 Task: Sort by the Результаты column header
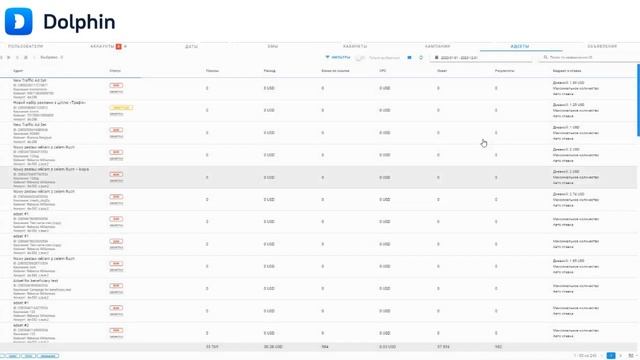tap(504, 71)
